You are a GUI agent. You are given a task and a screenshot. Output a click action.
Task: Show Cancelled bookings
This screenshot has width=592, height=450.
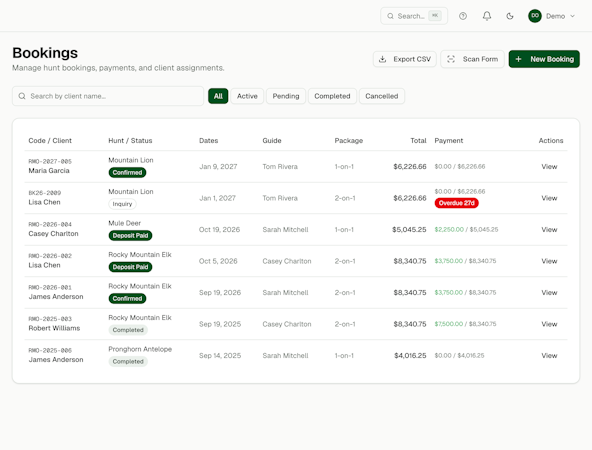pos(382,96)
